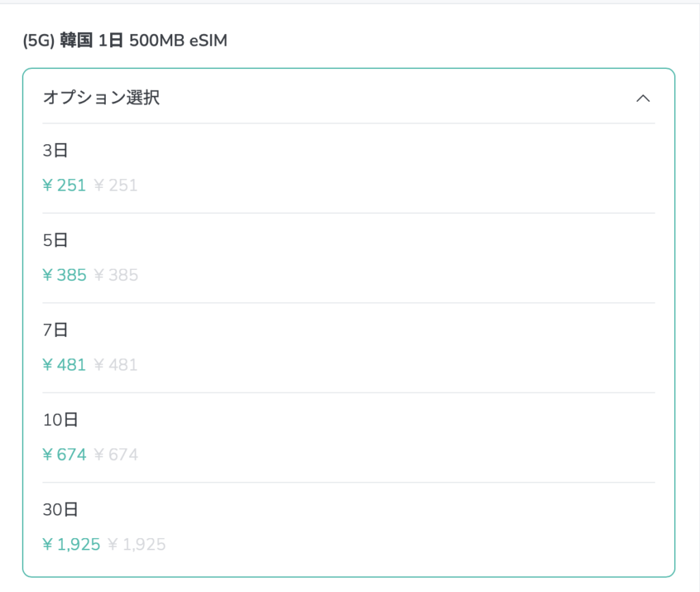Image resolution: width=700 pixels, height=592 pixels.
Task: Click the grey original ¥385 price
Action: tap(116, 275)
